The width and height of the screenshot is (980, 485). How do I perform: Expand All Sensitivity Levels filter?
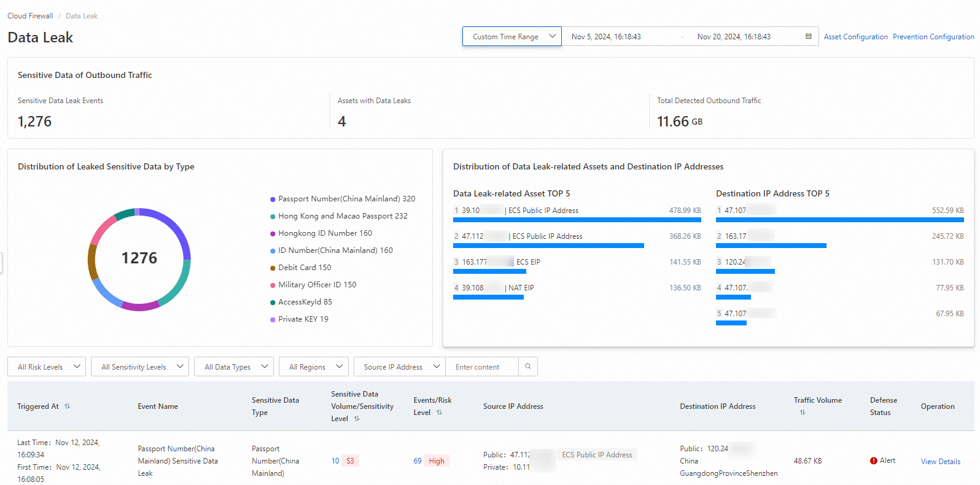pyautogui.click(x=140, y=367)
